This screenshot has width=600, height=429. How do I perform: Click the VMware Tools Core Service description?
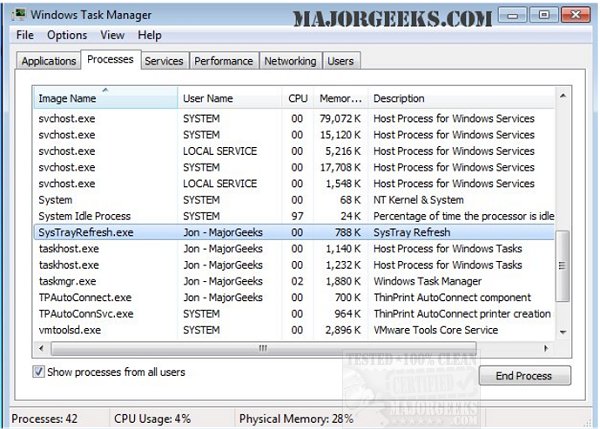click(436, 330)
